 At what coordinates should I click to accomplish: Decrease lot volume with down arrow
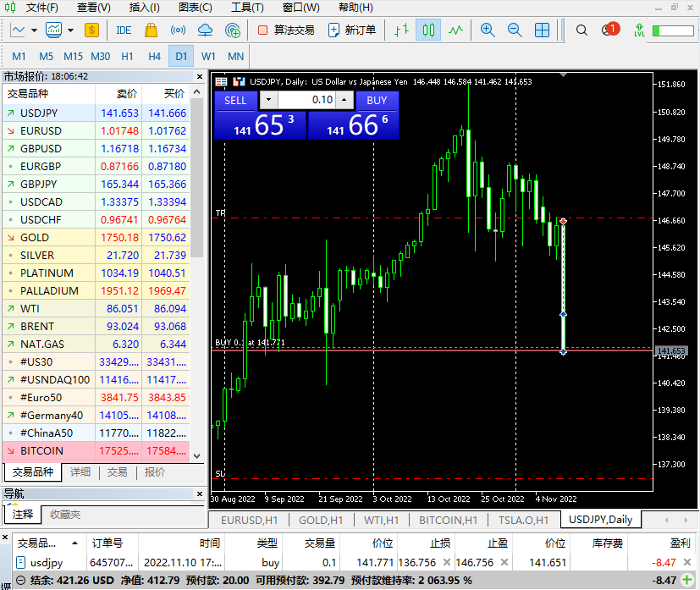point(269,100)
